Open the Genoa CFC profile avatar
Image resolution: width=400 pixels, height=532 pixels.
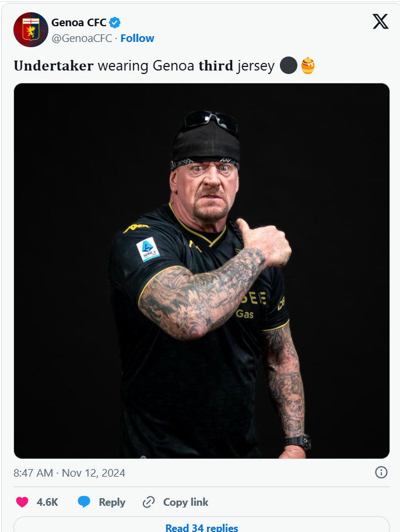click(x=31, y=30)
